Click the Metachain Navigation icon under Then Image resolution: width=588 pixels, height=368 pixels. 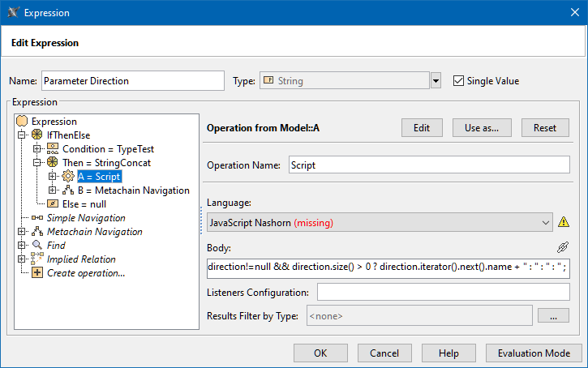[68, 190]
